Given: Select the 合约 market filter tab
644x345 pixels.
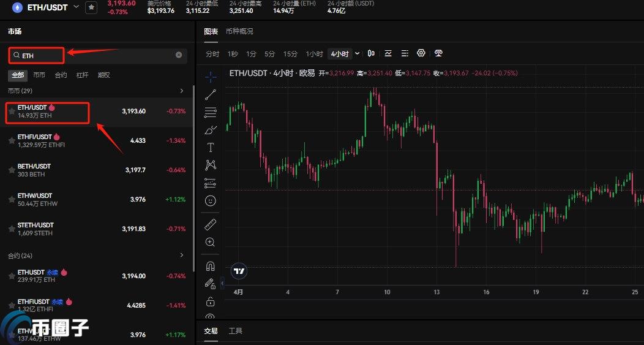Looking at the screenshot, I should [61, 75].
